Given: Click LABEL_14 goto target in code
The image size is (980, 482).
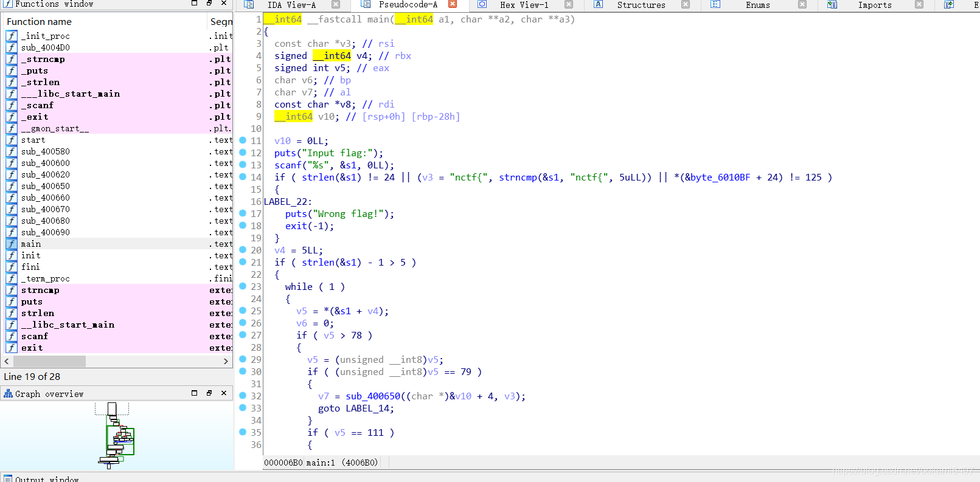Looking at the screenshot, I should (x=368, y=408).
